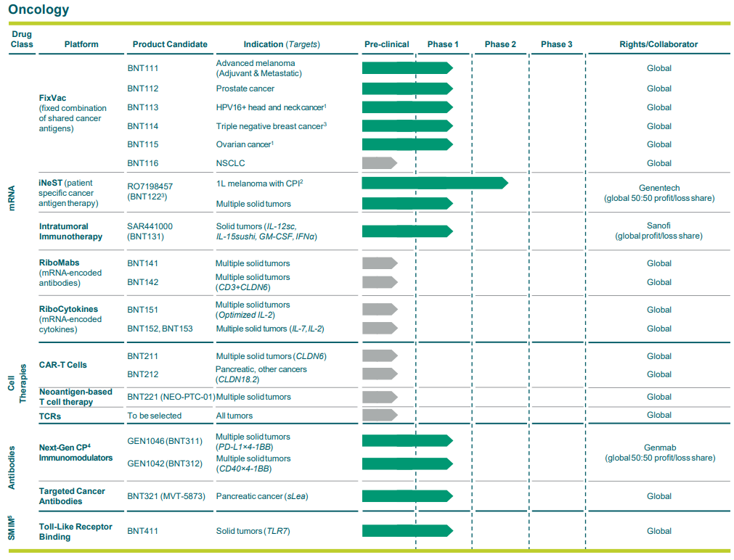
Task: Select BNT142 in the RiboMabs section
Action: point(143,282)
